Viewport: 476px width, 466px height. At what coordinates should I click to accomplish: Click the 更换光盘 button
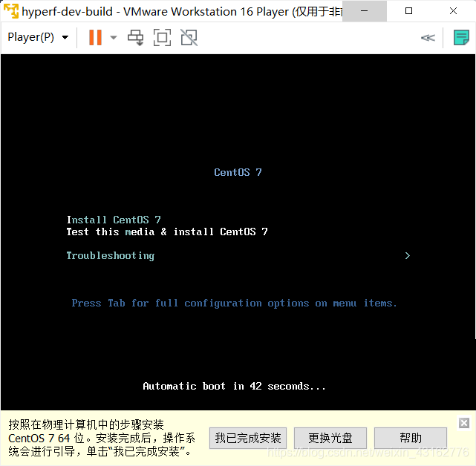click(330, 438)
